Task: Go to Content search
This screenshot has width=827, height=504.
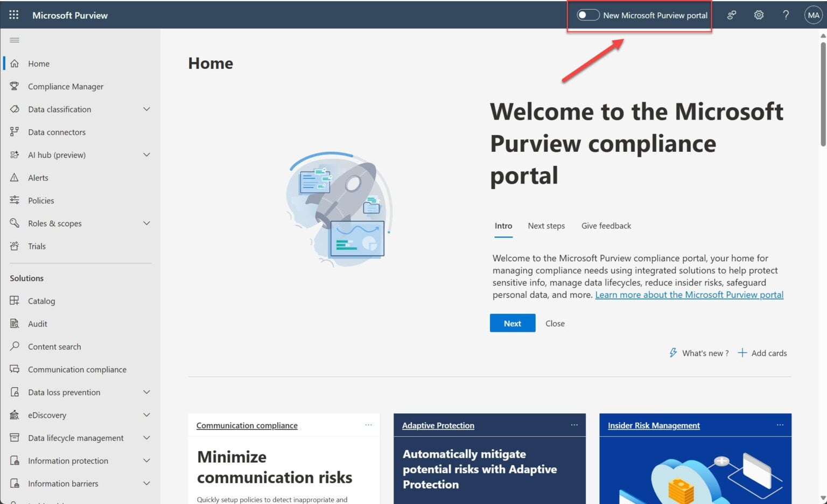Action: tap(54, 346)
